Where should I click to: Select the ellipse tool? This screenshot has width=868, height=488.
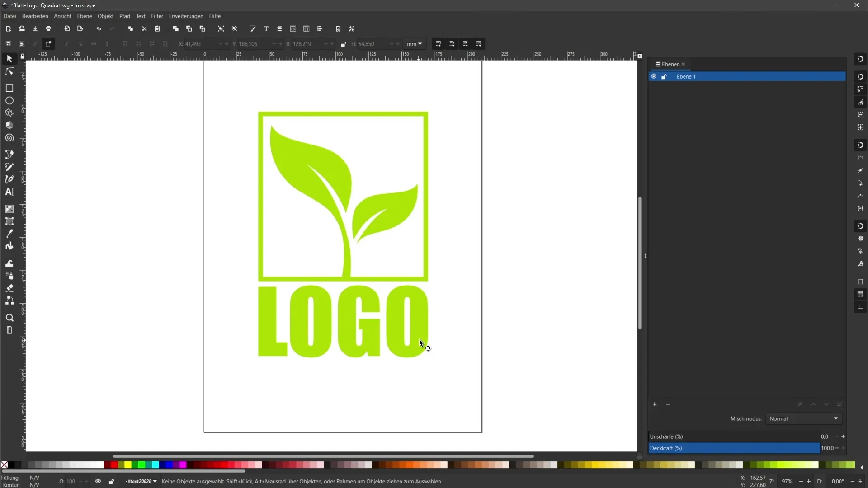(x=8, y=101)
